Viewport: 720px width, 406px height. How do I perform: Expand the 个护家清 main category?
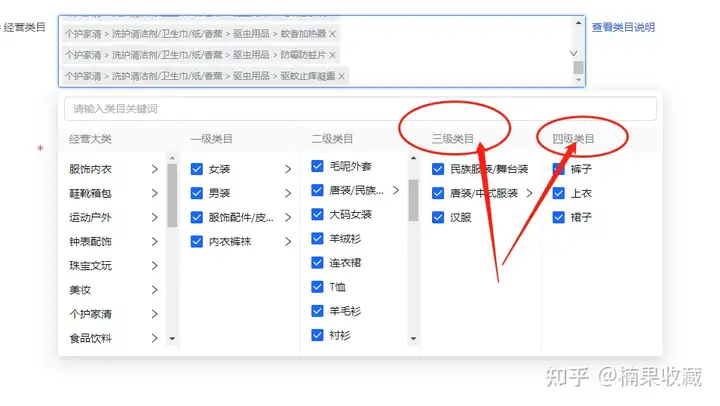coord(155,314)
